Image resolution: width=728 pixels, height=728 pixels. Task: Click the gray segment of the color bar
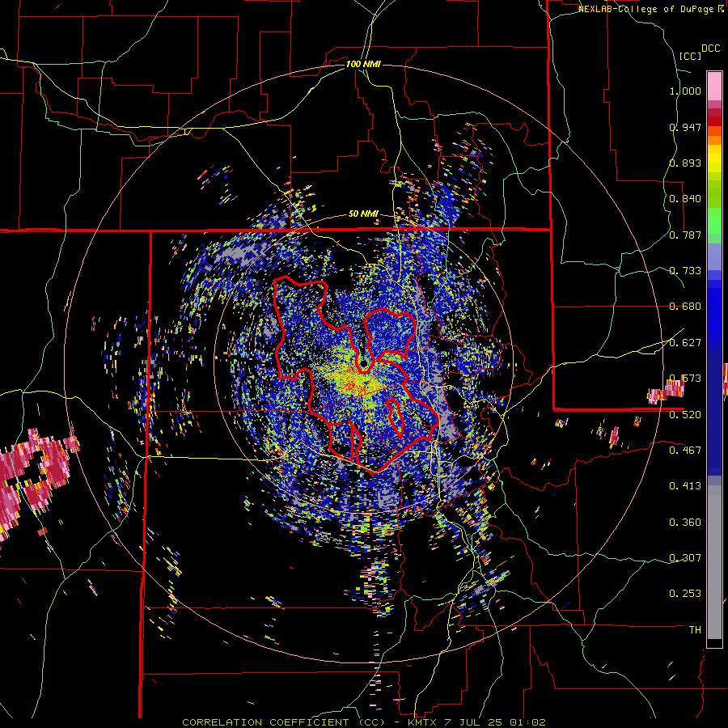[714, 562]
